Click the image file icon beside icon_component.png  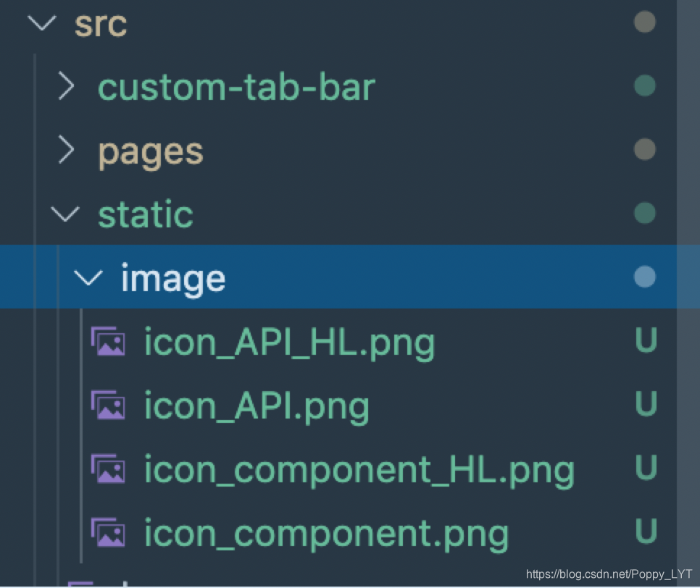[x=108, y=532]
